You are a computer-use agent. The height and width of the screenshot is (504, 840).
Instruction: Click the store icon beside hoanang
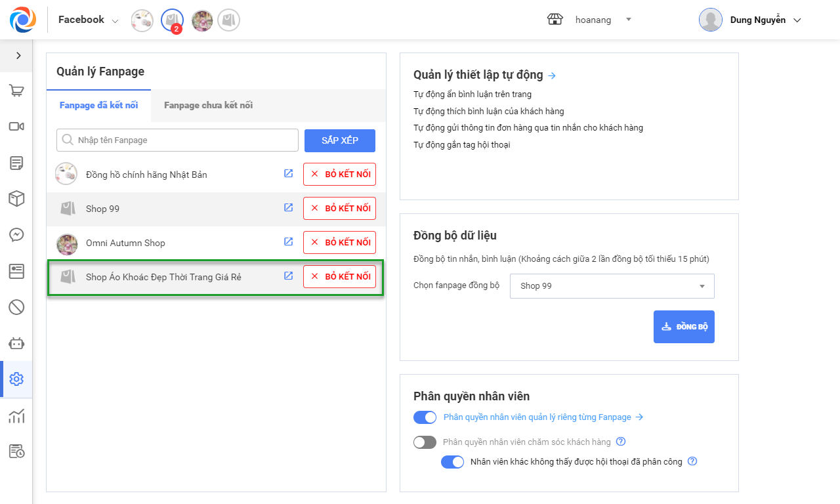click(x=555, y=20)
